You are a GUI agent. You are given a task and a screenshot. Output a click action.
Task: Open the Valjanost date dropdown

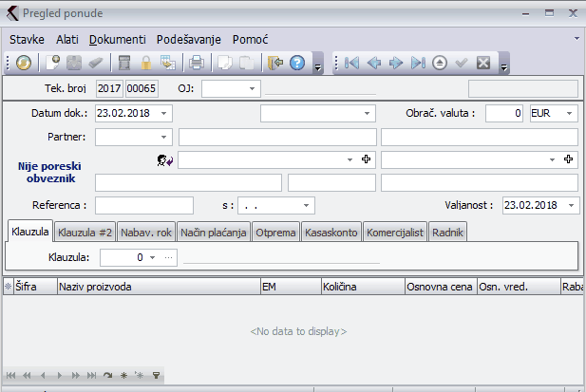(x=571, y=205)
